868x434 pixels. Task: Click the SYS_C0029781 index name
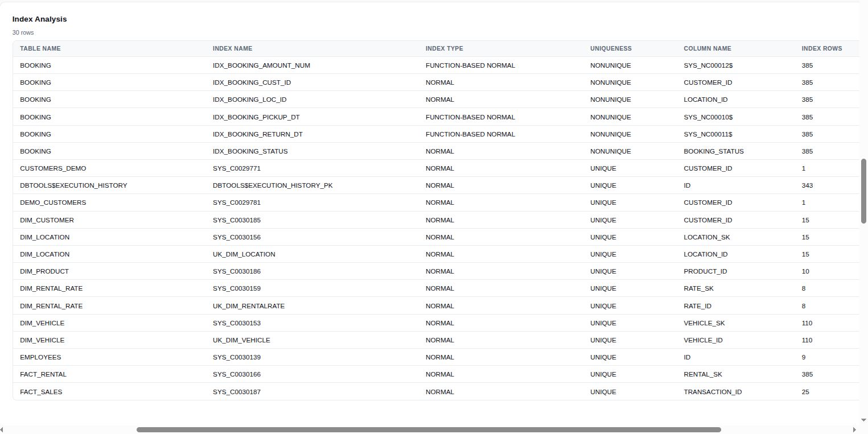tap(237, 202)
